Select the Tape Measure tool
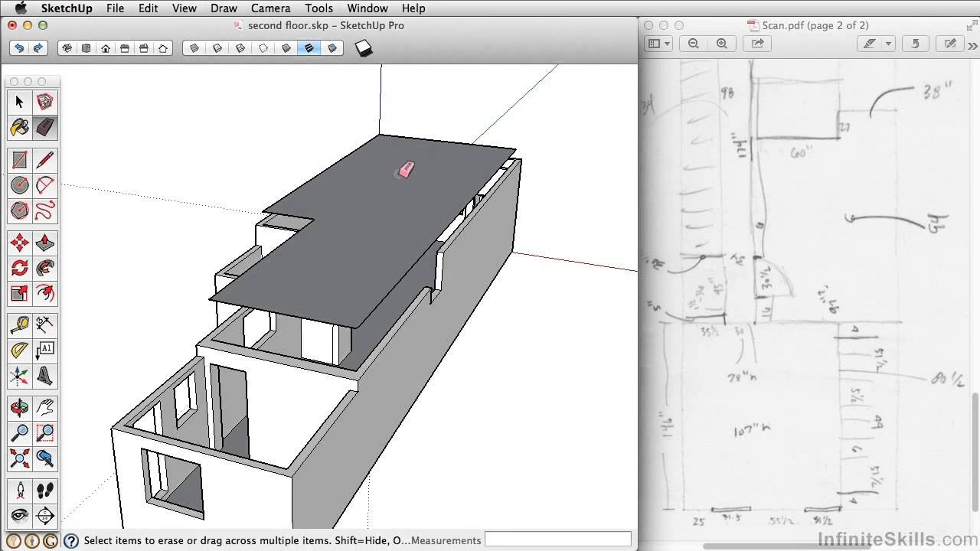Viewport: 980px width, 551px height. 19,324
